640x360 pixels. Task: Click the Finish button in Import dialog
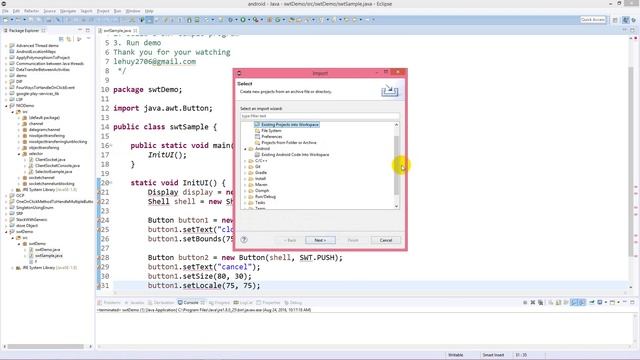coord(353,240)
